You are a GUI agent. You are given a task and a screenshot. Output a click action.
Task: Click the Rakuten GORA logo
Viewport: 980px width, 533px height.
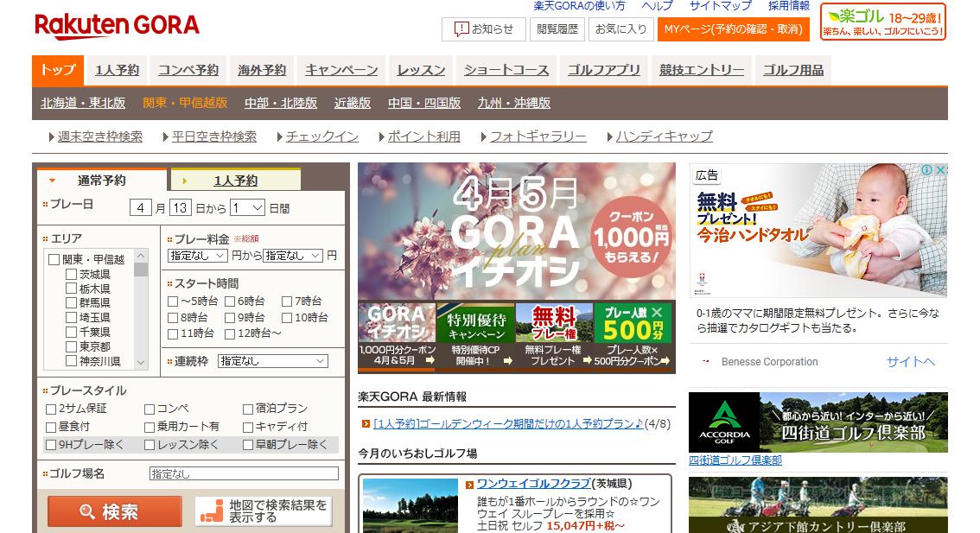click(117, 27)
